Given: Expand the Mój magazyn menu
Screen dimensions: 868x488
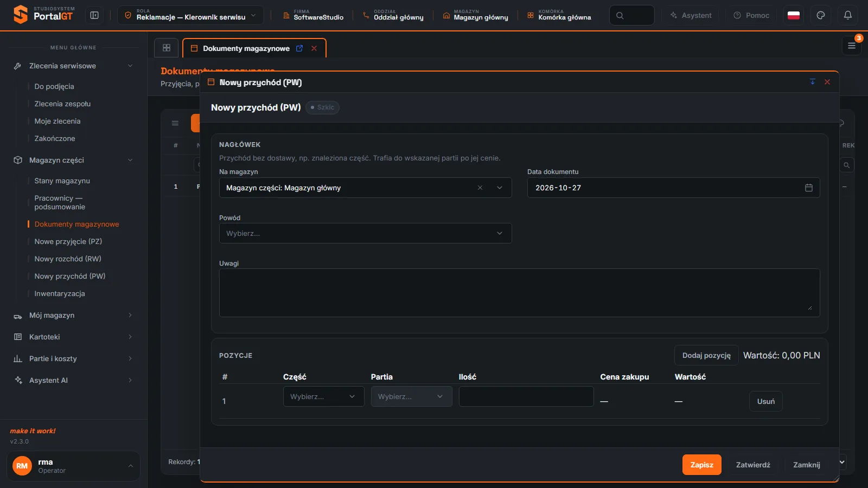Looking at the screenshot, I should pyautogui.click(x=73, y=315).
